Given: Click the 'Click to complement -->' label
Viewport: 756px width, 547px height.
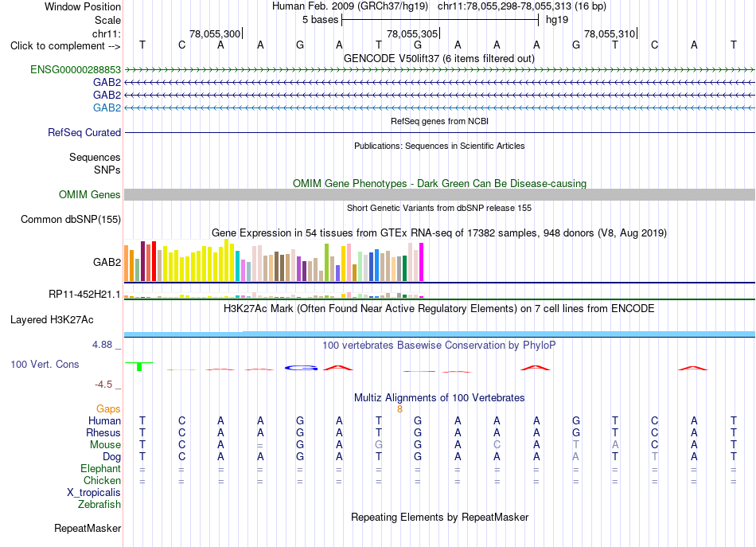Looking at the screenshot, I should [x=65, y=46].
